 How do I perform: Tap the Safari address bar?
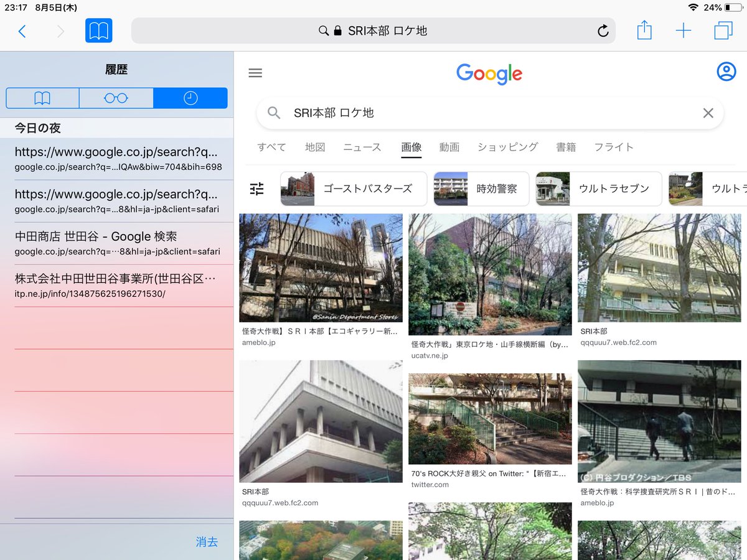[x=373, y=30]
